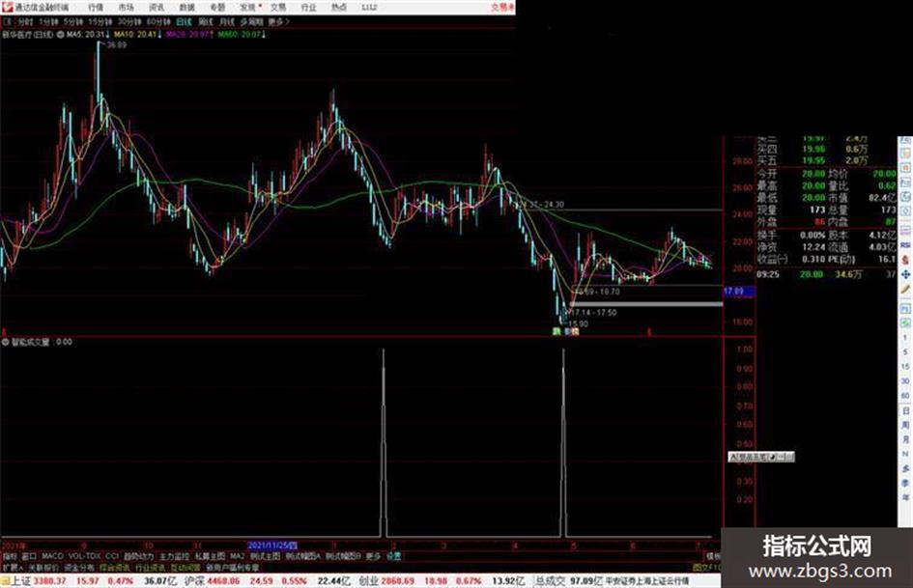Switch chart to 60分钟 period
The width and height of the screenshot is (913, 588).
point(158,22)
